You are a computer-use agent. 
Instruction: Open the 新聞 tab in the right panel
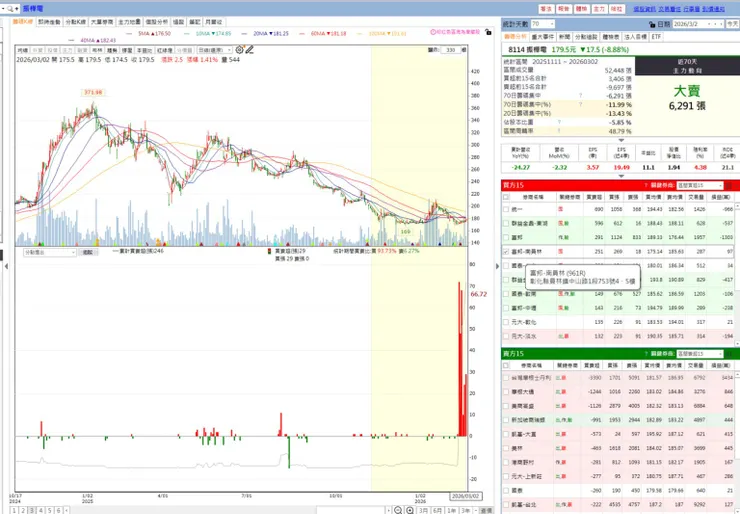pyautogui.click(x=564, y=37)
